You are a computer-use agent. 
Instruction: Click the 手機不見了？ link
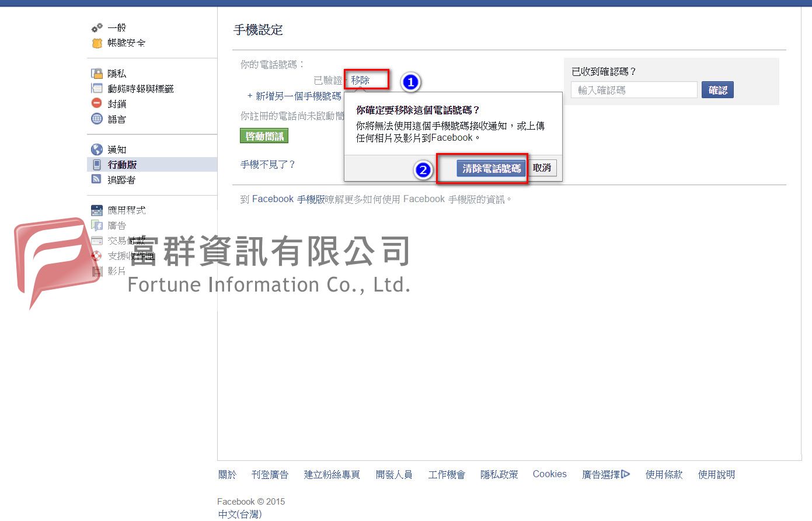(268, 165)
